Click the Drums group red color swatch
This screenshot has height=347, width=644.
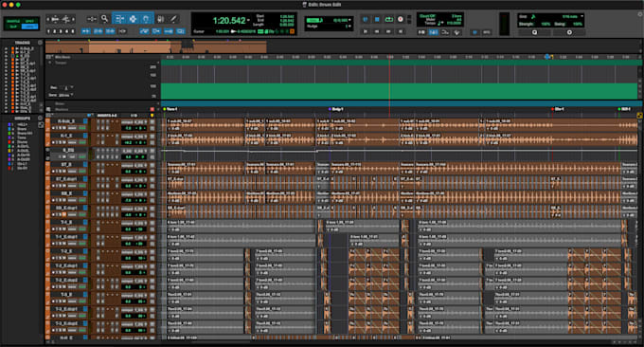click(9, 142)
